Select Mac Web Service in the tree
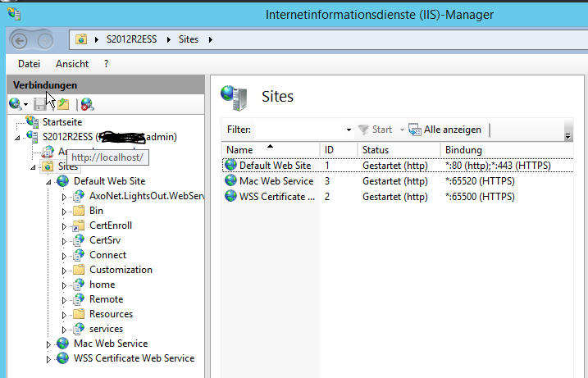Image resolution: width=588 pixels, height=378 pixels. [111, 344]
